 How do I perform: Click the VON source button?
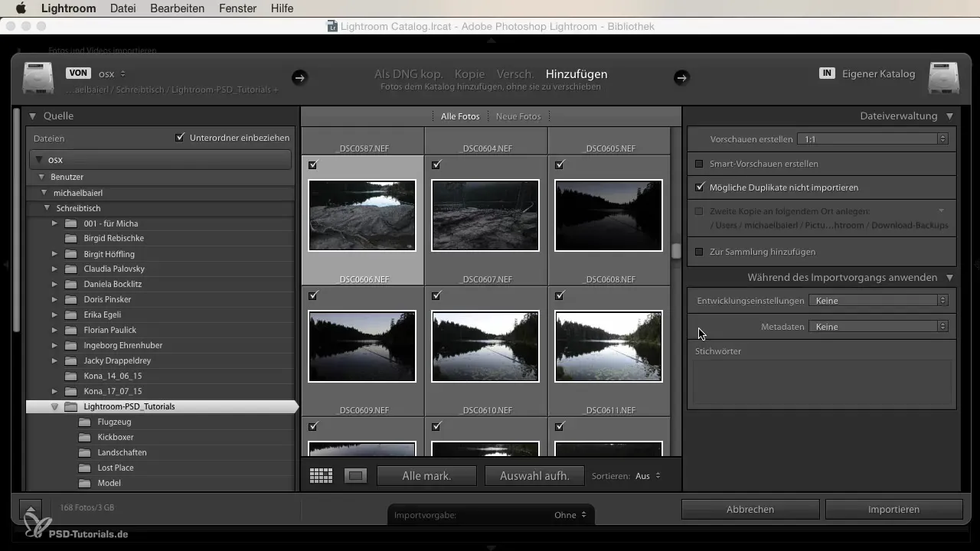coord(78,73)
